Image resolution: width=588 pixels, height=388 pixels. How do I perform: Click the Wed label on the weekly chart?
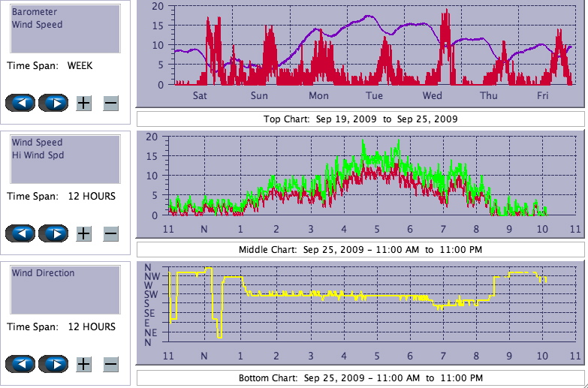coord(432,96)
